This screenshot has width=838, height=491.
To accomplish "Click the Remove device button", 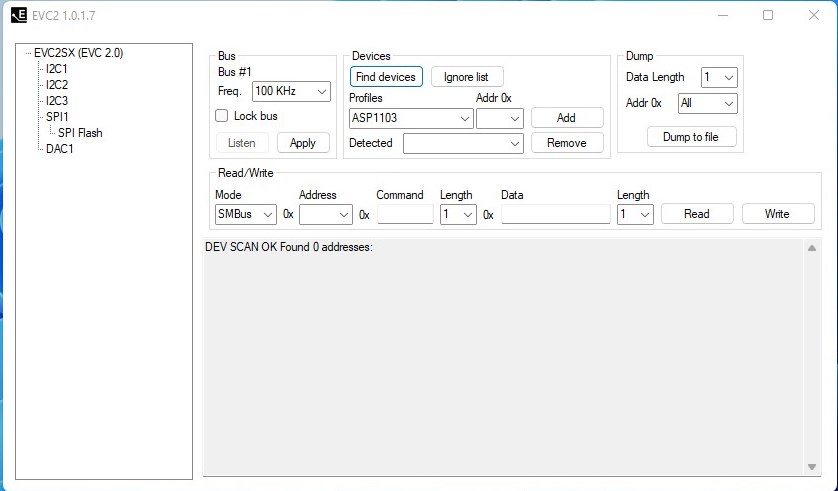I will 566,143.
